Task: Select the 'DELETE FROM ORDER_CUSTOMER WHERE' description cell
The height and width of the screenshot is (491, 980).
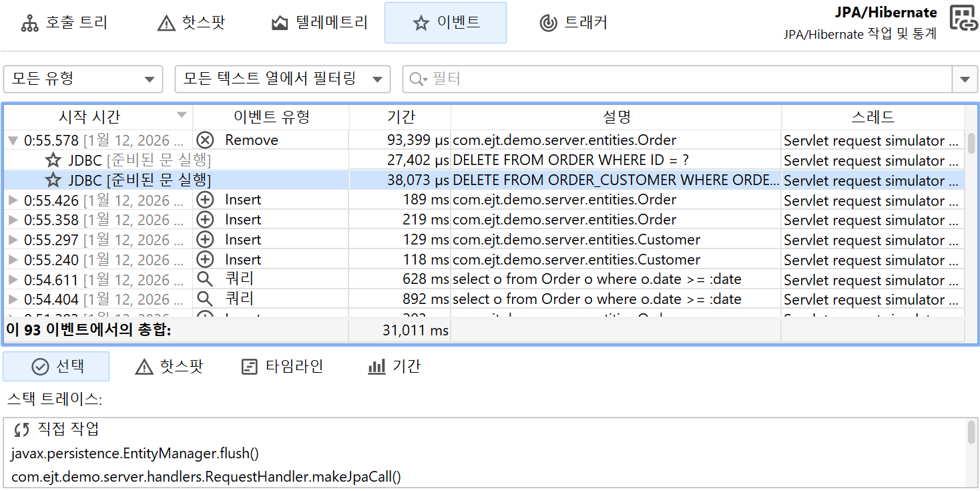Action: 616,180
